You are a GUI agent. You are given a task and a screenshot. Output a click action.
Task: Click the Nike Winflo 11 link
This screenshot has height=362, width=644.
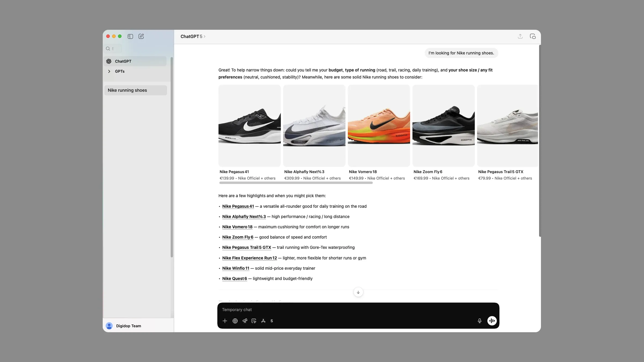pyautogui.click(x=235, y=268)
